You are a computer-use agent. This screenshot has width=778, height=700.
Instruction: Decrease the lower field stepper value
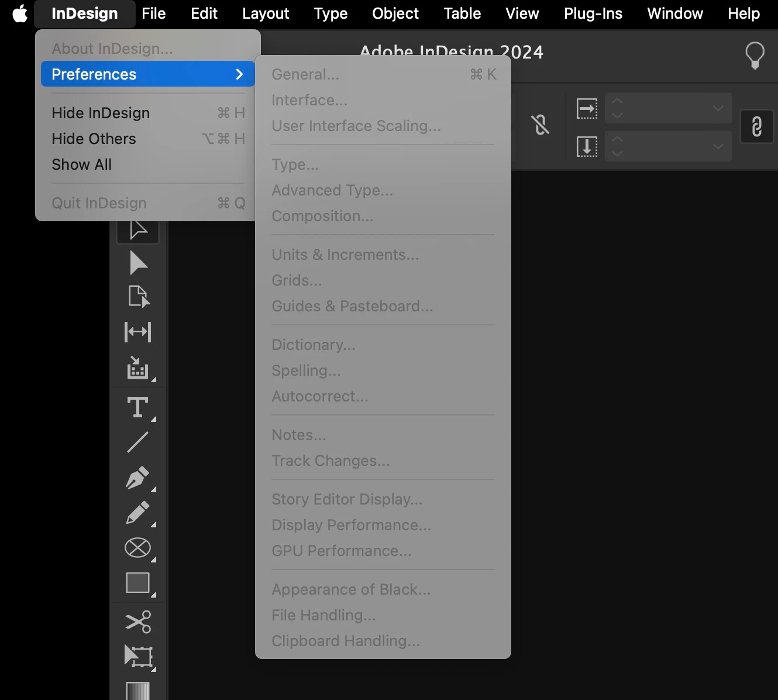tap(617, 153)
